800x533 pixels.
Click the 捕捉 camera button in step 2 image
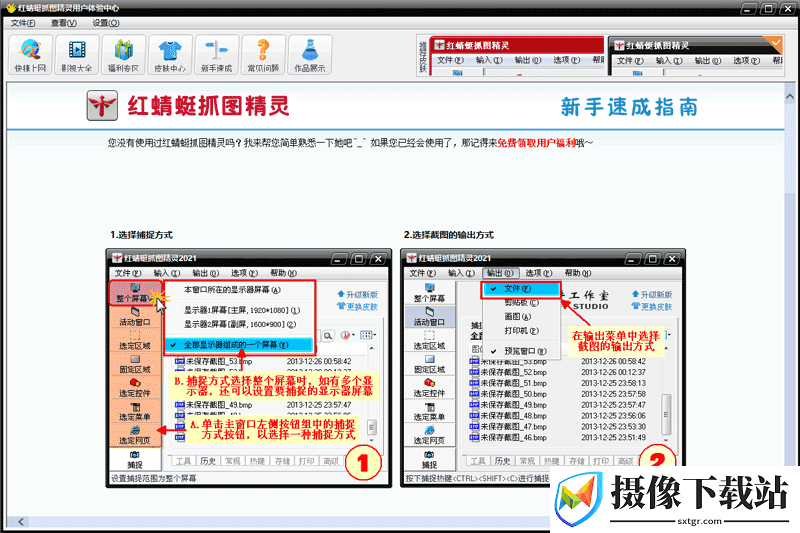coord(429,459)
